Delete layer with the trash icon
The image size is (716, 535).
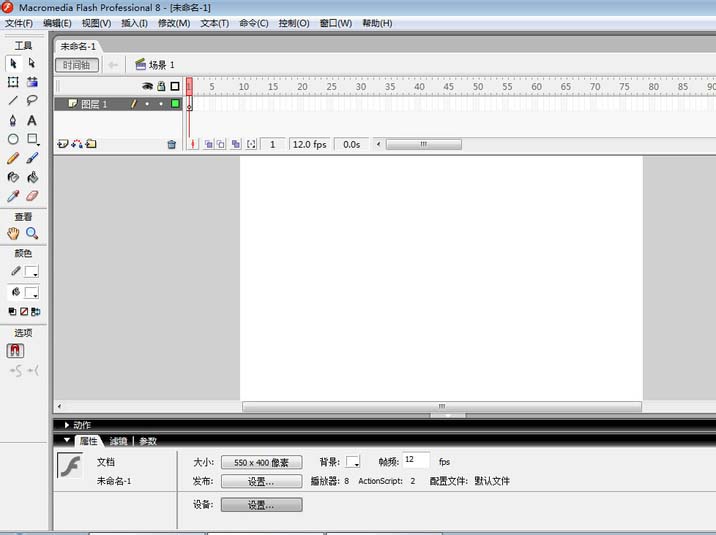[172, 145]
